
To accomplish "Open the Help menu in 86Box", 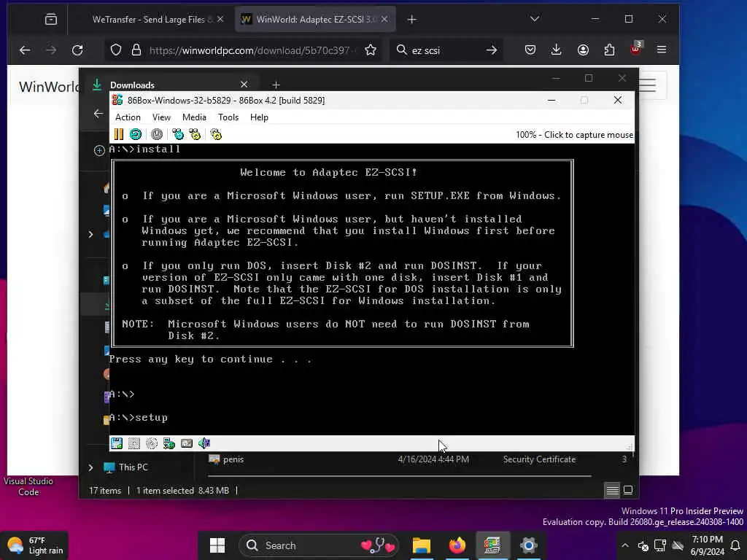I will pyautogui.click(x=259, y=117).
